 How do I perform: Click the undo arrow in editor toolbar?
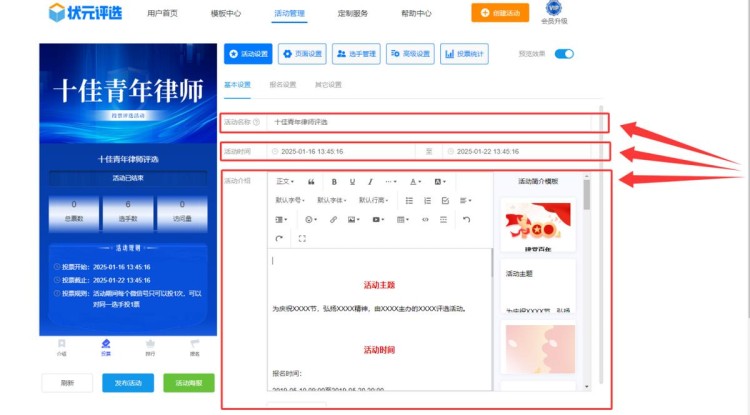point(465,219)
